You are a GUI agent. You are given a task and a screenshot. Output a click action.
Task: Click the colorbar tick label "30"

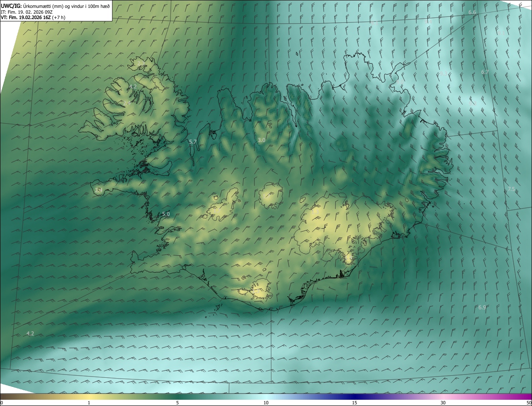(443, 403)
